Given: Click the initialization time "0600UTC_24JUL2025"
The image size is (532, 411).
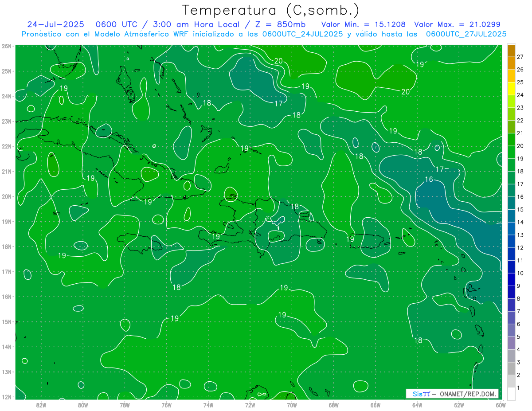Looking at the screenshot, I should (x=302, y=34).
